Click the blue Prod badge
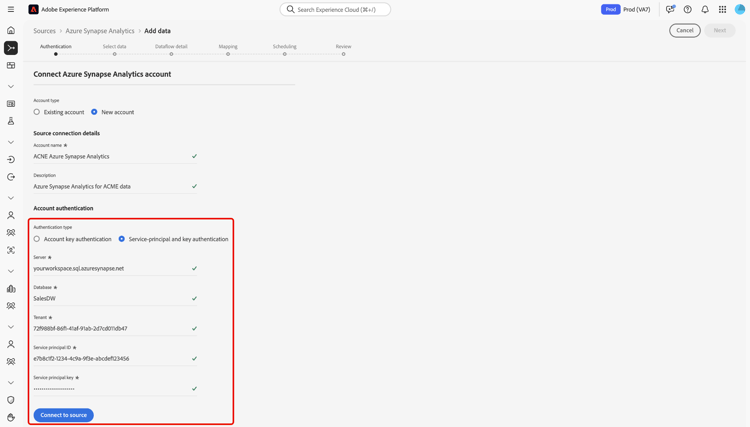Viewport: 750px width, 427px height. [x=610, y=10]
